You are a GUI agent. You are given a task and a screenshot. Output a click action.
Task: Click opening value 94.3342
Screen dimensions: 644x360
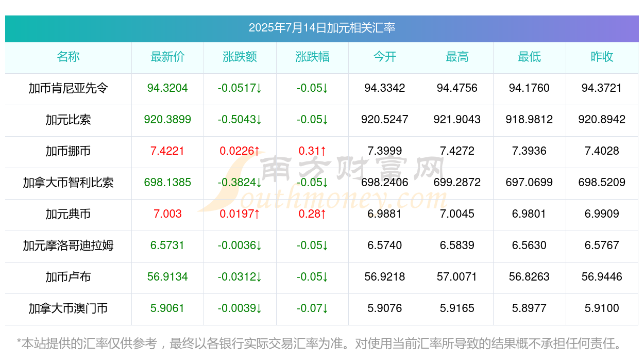pos(385,88)
